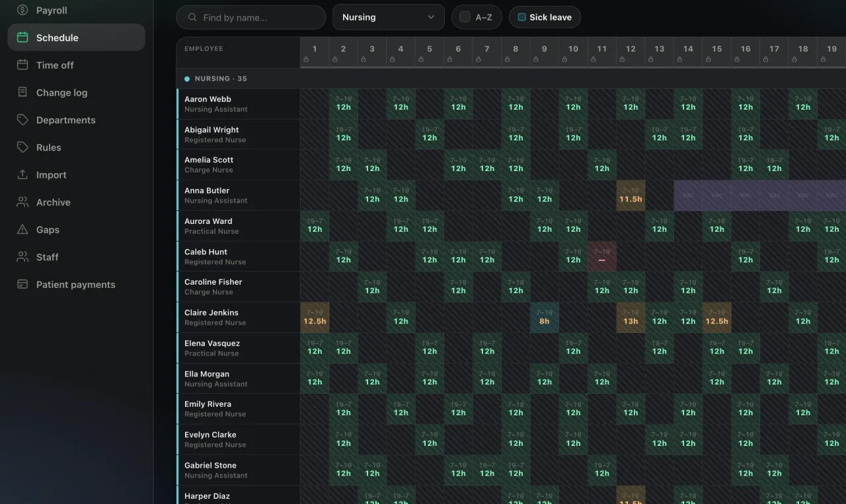Click the lock icon under day 16

click(x=737, y=59)
